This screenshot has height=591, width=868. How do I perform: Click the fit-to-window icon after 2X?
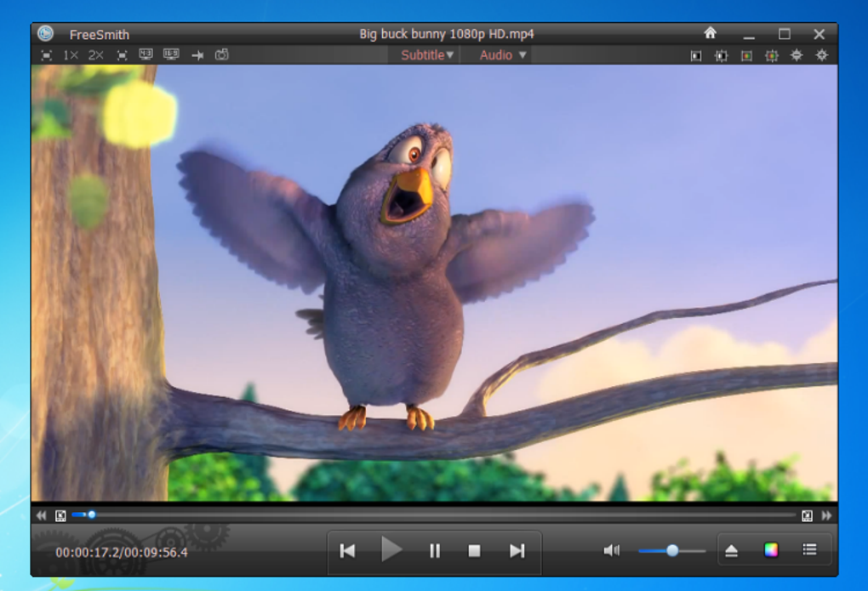click(122, 55)
